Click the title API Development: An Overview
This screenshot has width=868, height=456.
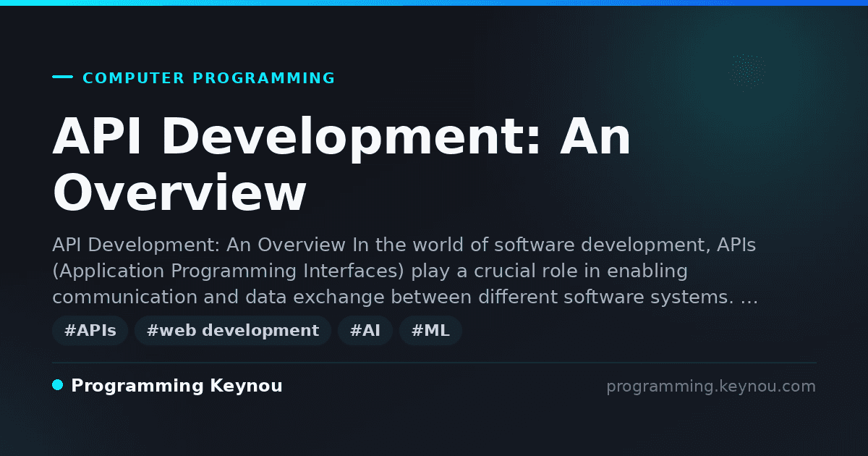pos(341,165)
